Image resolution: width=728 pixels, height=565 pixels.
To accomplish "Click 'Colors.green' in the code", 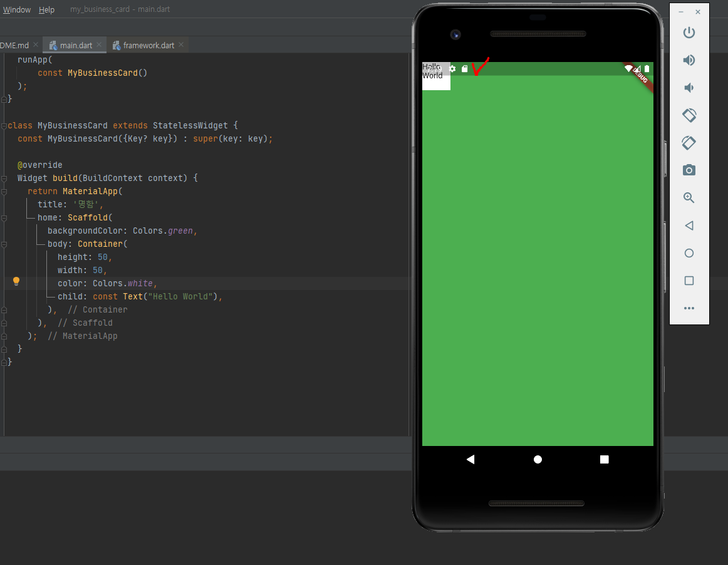I will pos(162,231).
